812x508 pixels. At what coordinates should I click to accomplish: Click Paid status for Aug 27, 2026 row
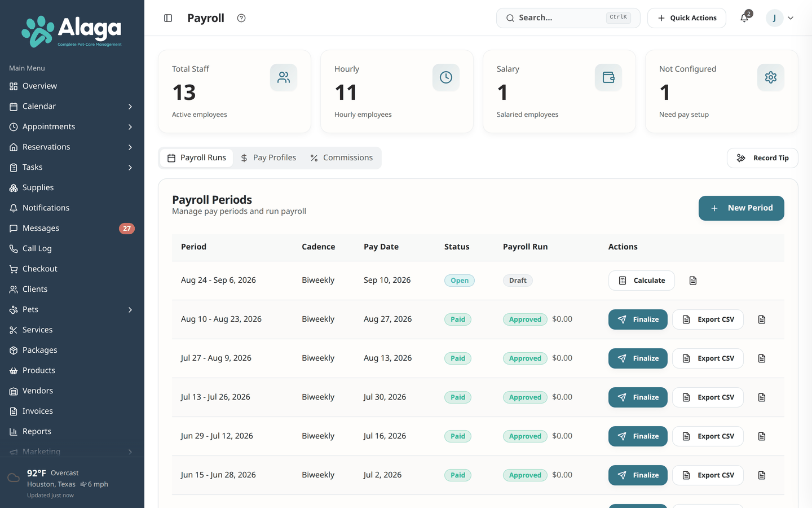[x=458, y=319]
